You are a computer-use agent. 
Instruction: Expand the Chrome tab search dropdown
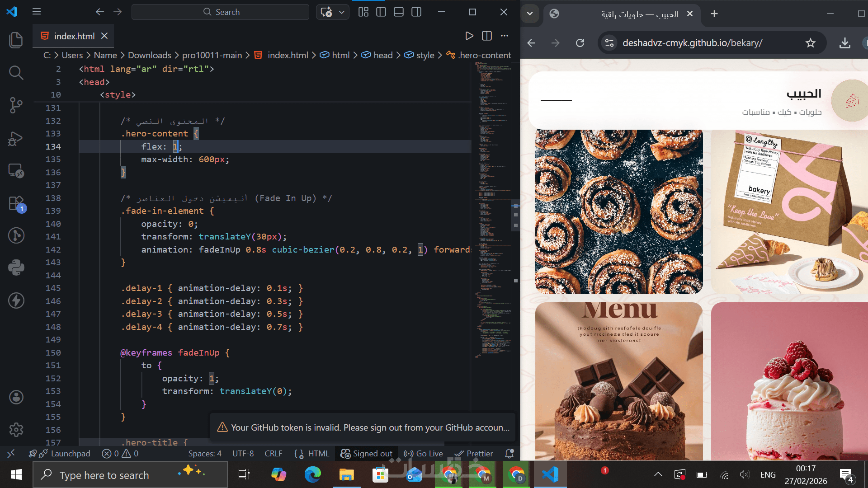click(x=530, y=14)
